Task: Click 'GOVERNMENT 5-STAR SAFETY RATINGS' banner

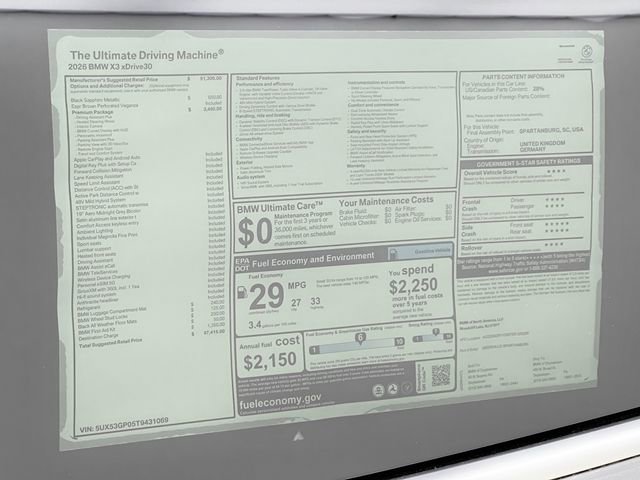Action: click(528, 163)
